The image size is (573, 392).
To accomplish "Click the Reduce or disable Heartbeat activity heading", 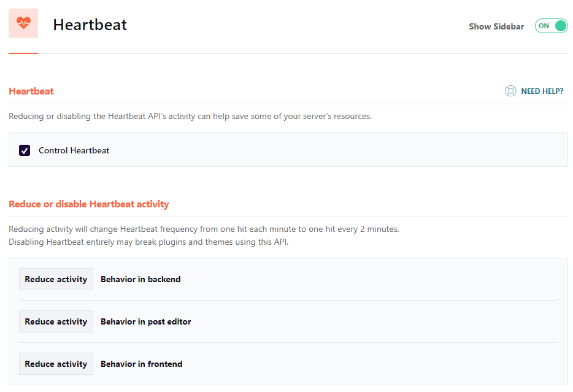I will point(88,203).
